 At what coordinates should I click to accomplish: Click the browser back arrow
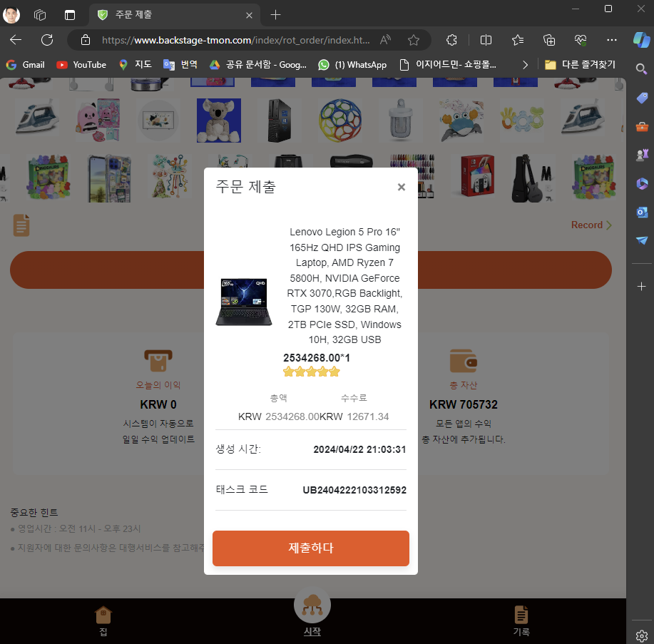[16, 40]
